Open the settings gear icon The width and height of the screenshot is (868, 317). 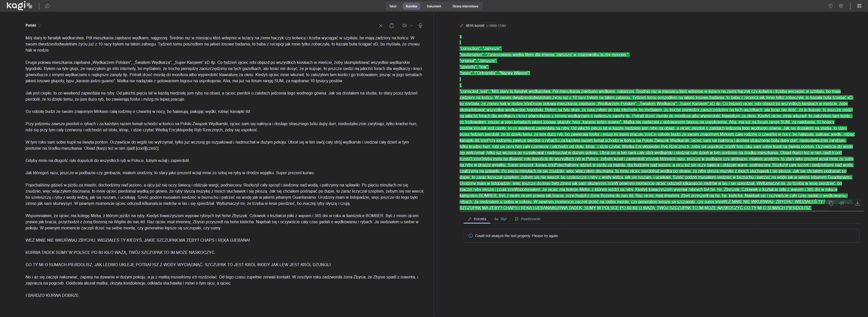[x=841, y=6]
